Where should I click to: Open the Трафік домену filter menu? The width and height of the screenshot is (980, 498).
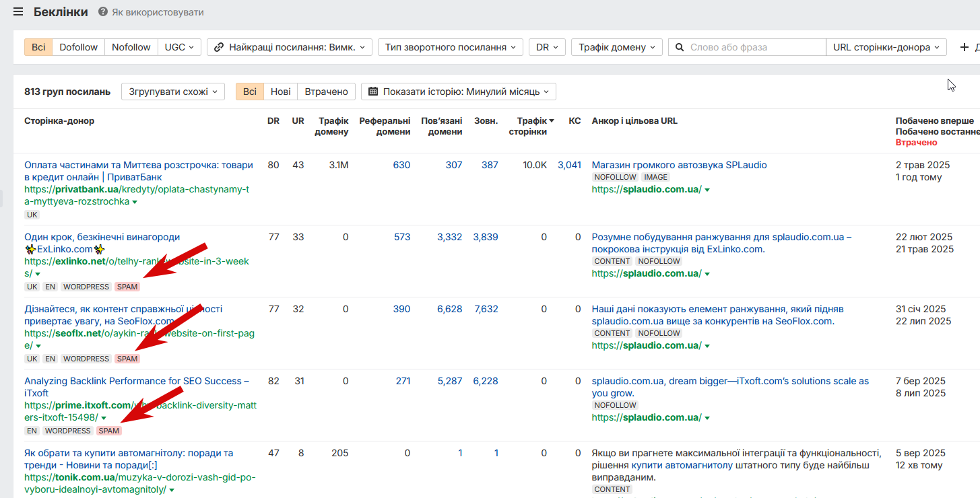(x=616, y=47)
